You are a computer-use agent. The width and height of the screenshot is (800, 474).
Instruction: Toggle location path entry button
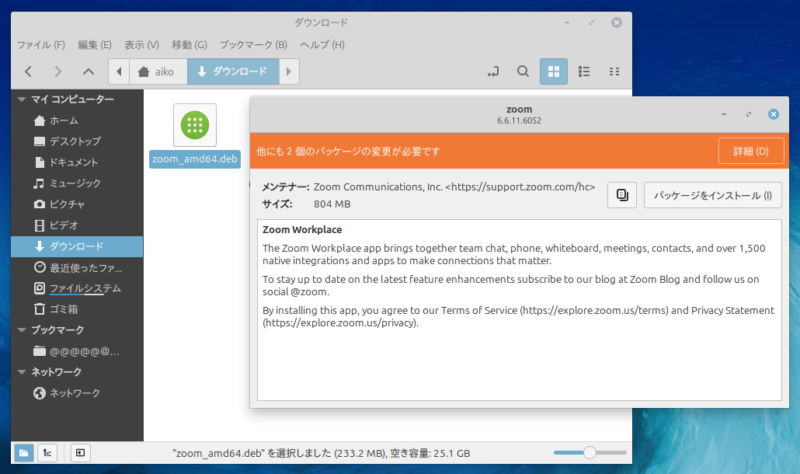click(x=492, y=72)
